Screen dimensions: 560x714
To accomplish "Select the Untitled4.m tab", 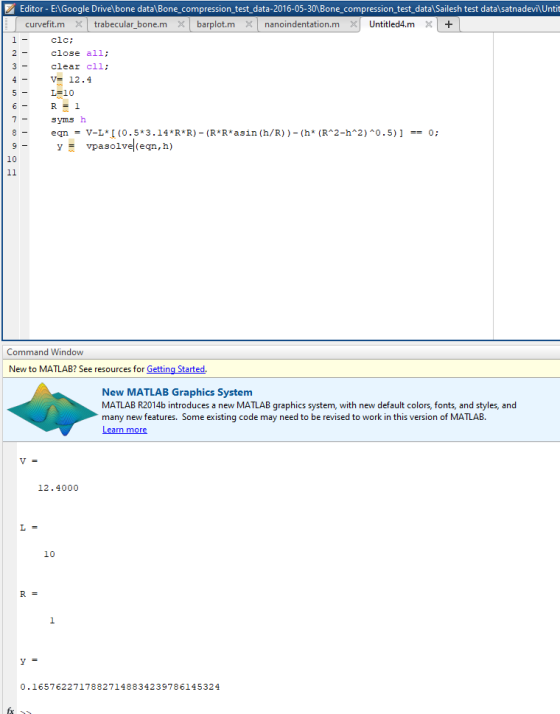I will pyautogui.click(x=392, y=25).
